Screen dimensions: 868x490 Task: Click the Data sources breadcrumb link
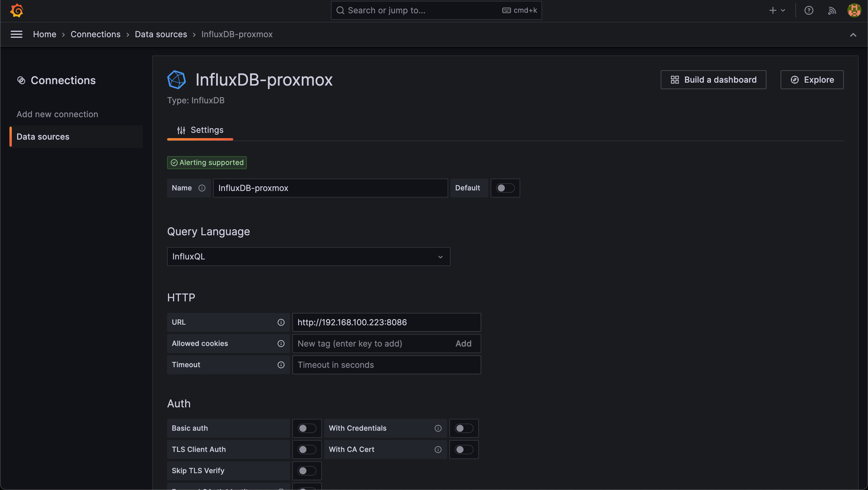(x=160, y=34)
